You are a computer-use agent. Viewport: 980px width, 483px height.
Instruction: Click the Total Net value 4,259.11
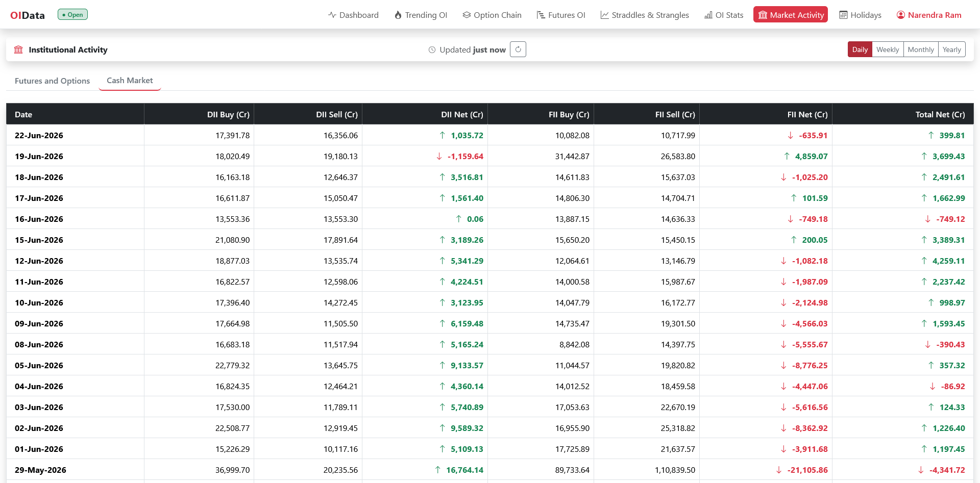point(948,261)
